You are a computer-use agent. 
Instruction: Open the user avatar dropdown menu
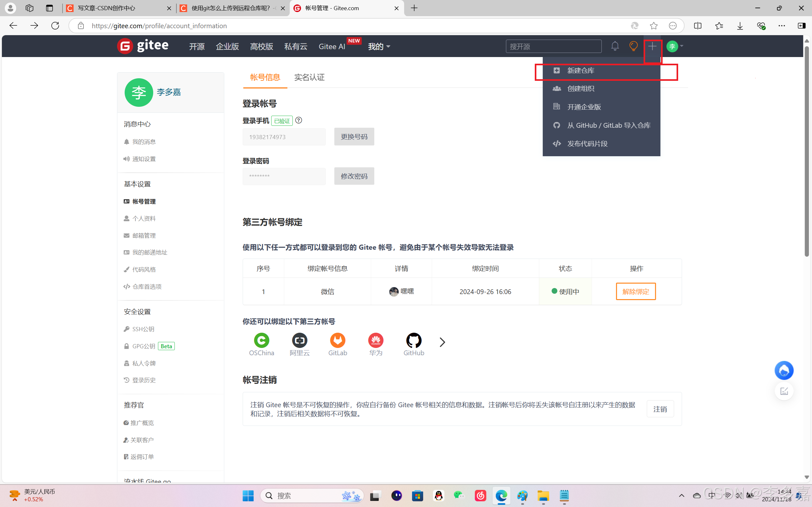click(x=675, y=46)
